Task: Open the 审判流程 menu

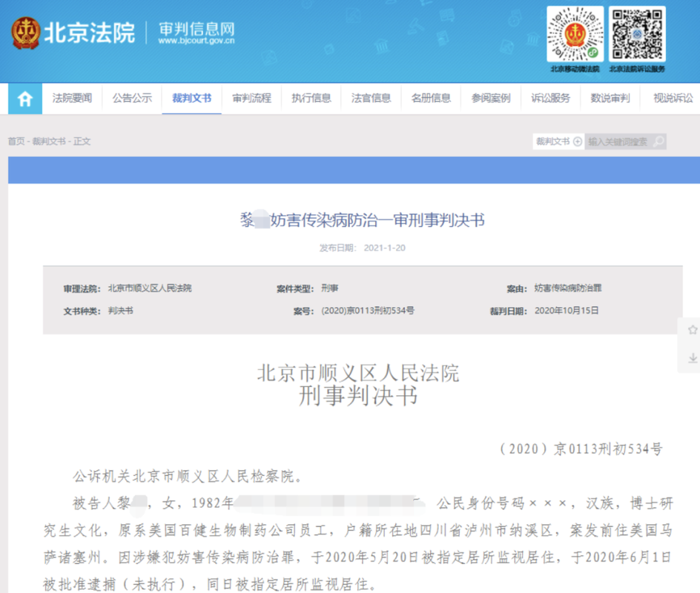Action: 252,98
